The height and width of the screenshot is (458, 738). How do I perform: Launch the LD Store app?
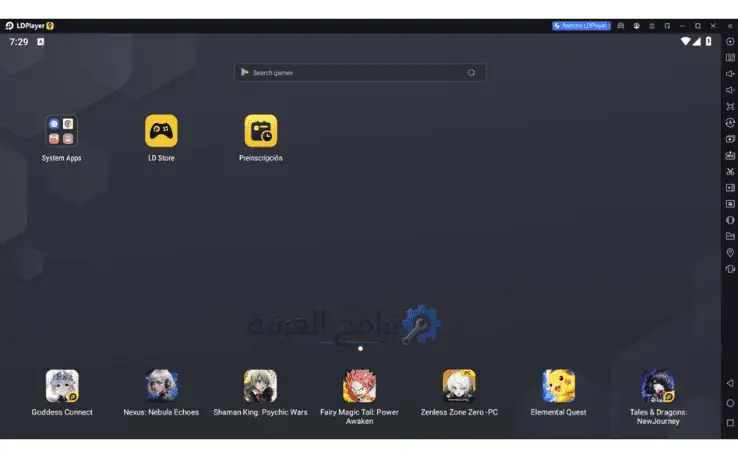(161, 131)
